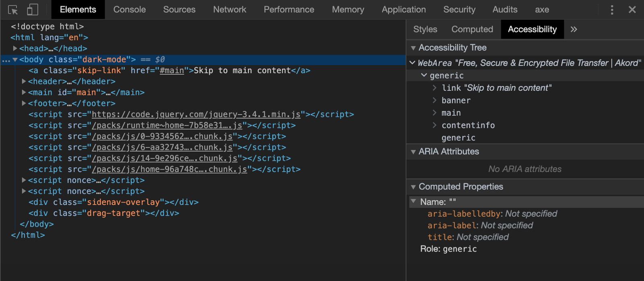Switch to the Elements tab
The image size is (644, 281).
[x=78, y=10]
